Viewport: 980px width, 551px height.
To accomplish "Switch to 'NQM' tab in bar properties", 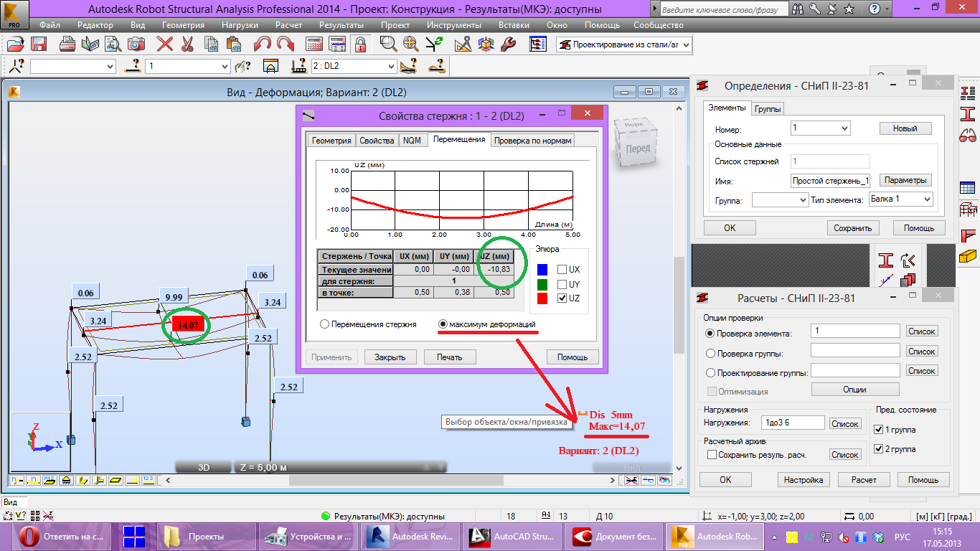I will [x=412, y=141].
